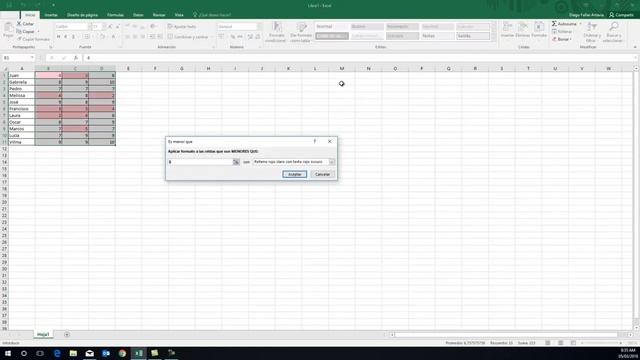Image resolution: width=640 pixels, height=360 pixels.
Task: Toggle bold N formatting
Action: (x=58, y=37)
